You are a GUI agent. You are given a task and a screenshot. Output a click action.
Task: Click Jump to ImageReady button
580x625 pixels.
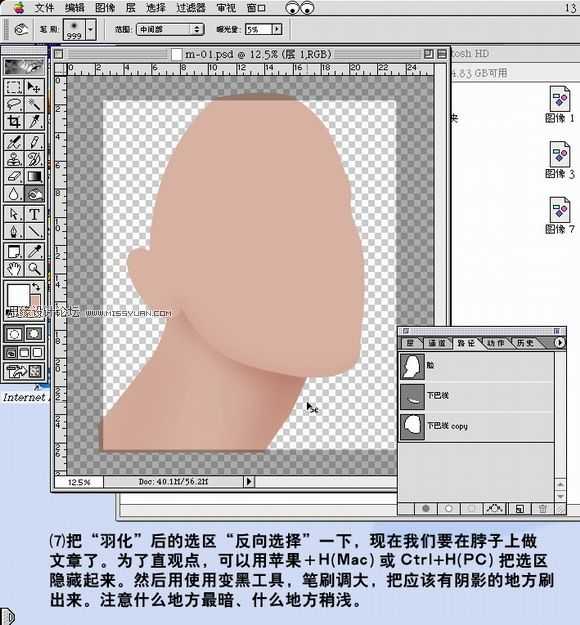pos(24,371)
